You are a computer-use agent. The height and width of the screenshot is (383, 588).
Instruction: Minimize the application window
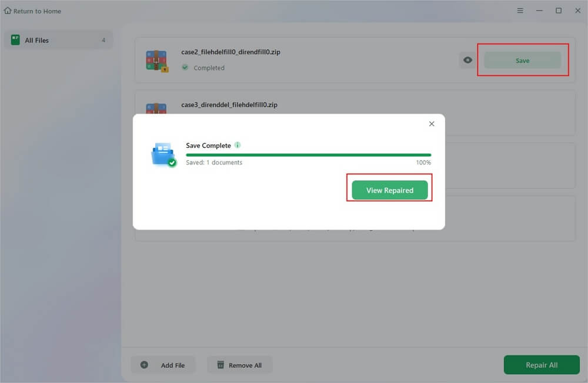pos(539,11)
